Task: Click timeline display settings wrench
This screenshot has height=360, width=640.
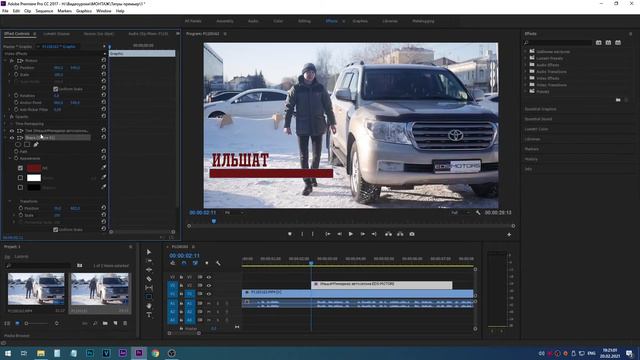Action: point(218,263)
